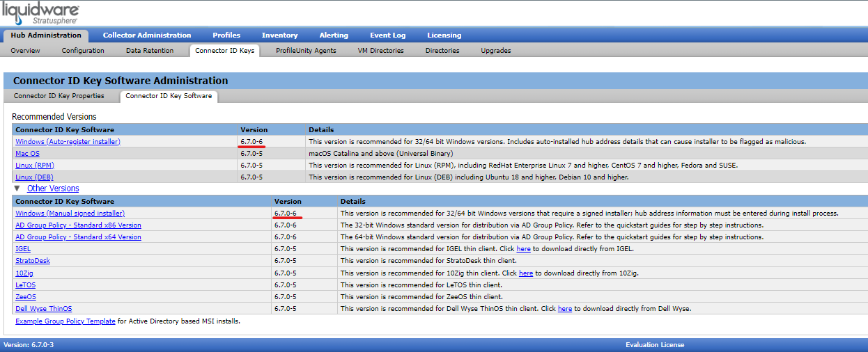Click the 10Zig software link

[24, 273]
